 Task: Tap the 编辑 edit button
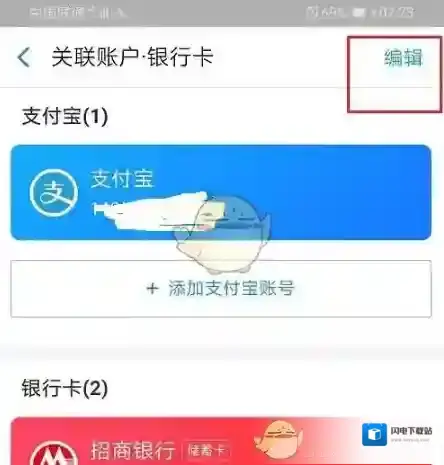tap(403, 57)
